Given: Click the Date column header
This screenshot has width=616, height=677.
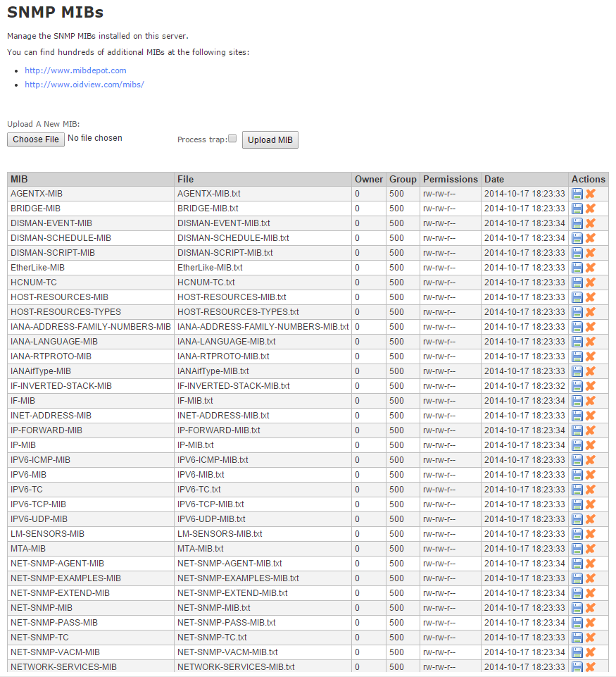Looking at the screenshot, I should [x=494, y=180].
